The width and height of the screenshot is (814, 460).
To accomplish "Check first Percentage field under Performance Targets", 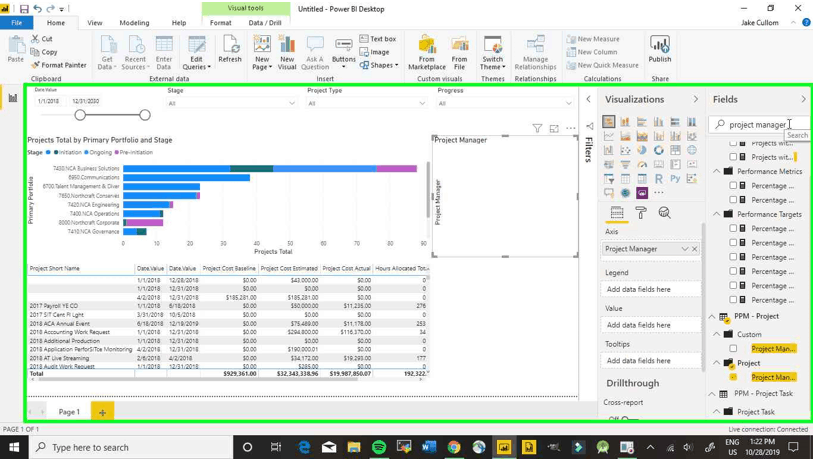I will click(733, 228).
